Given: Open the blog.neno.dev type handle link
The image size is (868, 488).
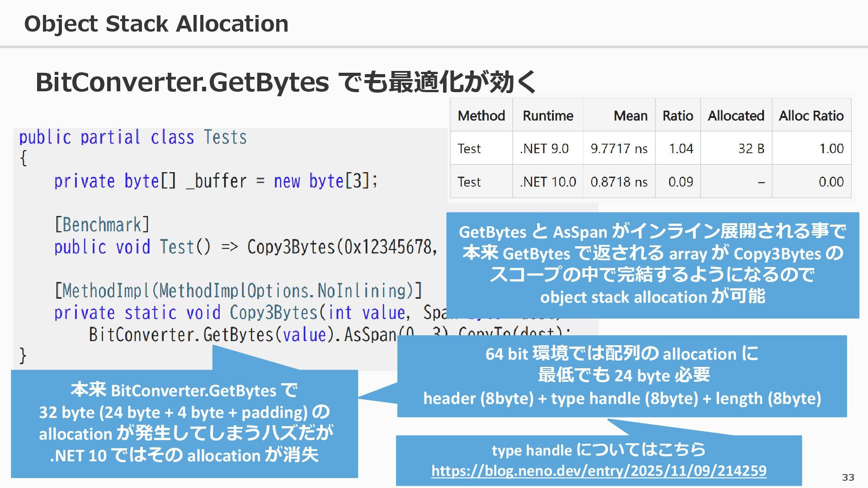Looking at the screenshot, I should point(599,471).
